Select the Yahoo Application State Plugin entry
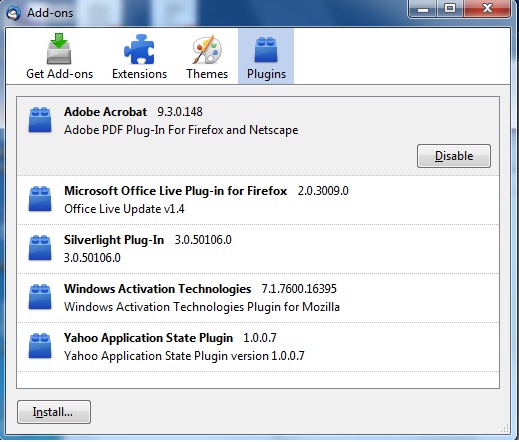519x442 pixels. pos(258,347)
